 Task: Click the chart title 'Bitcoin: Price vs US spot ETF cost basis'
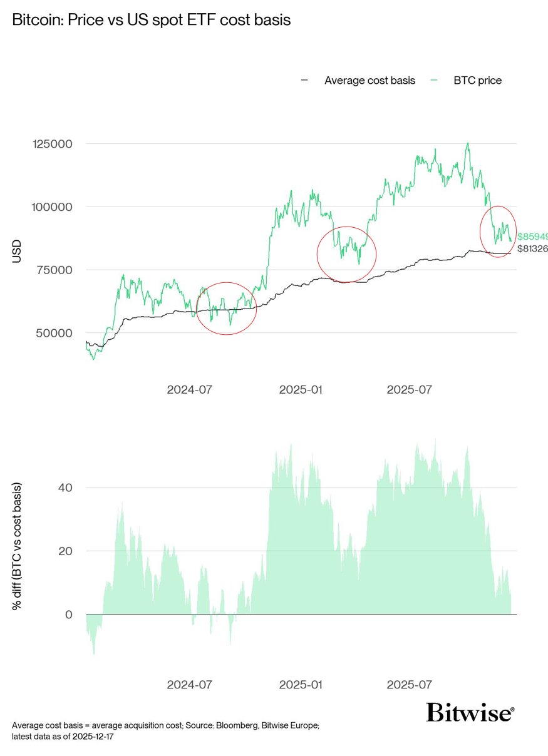152,20
